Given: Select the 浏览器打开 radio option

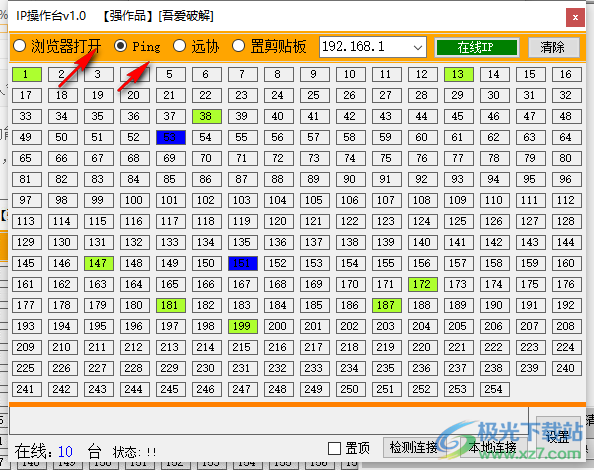Looking at the screenshot, I should pos(57,47).
